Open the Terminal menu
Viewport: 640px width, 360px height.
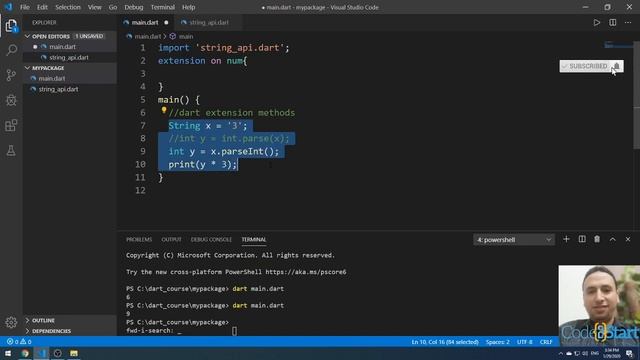pos(162,7)
